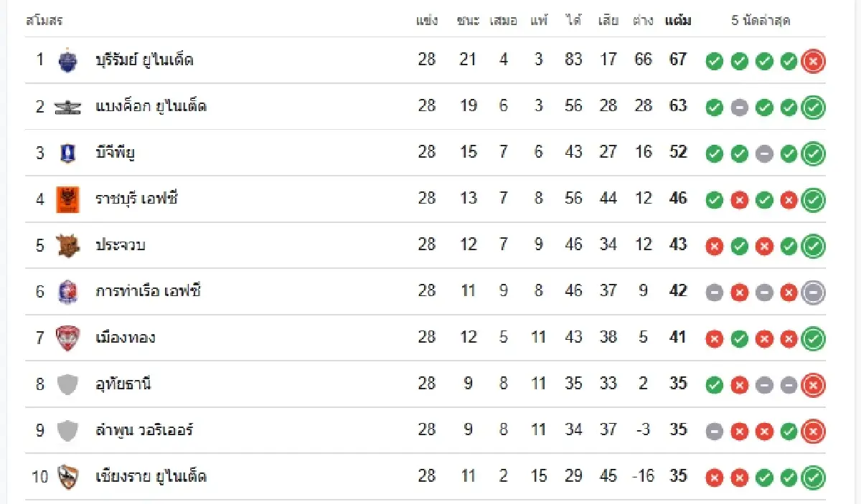Image resolution: width=861 pixels, height=504 pixels.
Task: Open the บุรีรัมย์ ยูไนเต็ด team name link
Action: coord(144,60)
